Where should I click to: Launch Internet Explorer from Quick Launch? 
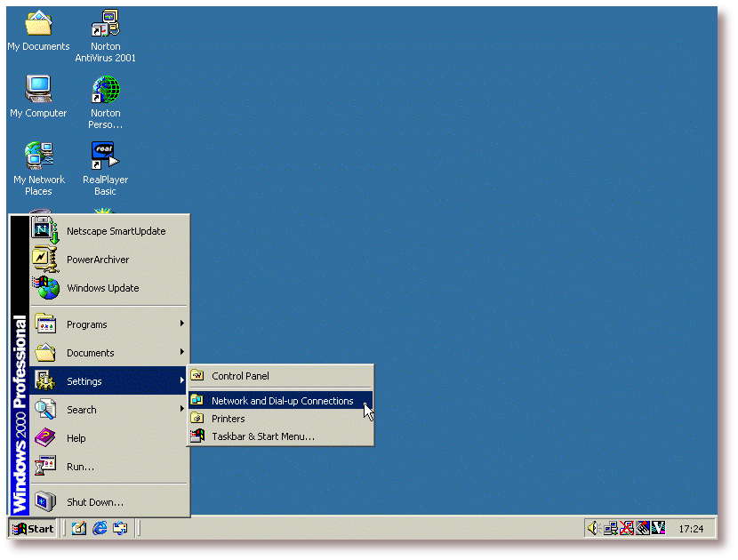(x=100, y=528)
